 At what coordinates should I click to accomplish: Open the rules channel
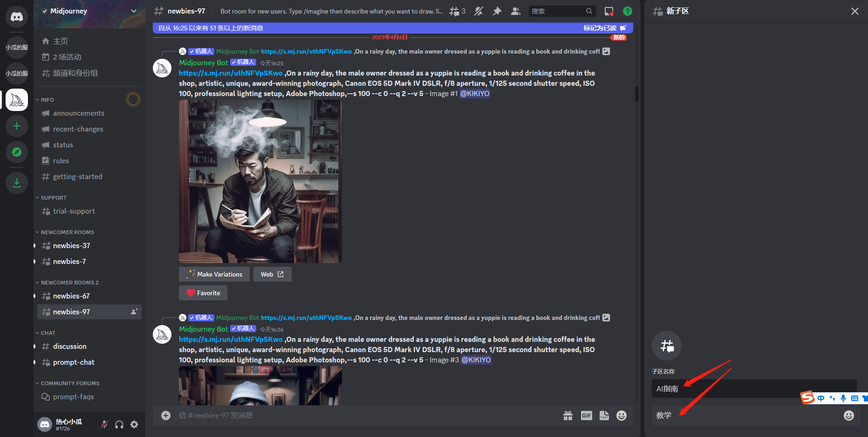89,161
